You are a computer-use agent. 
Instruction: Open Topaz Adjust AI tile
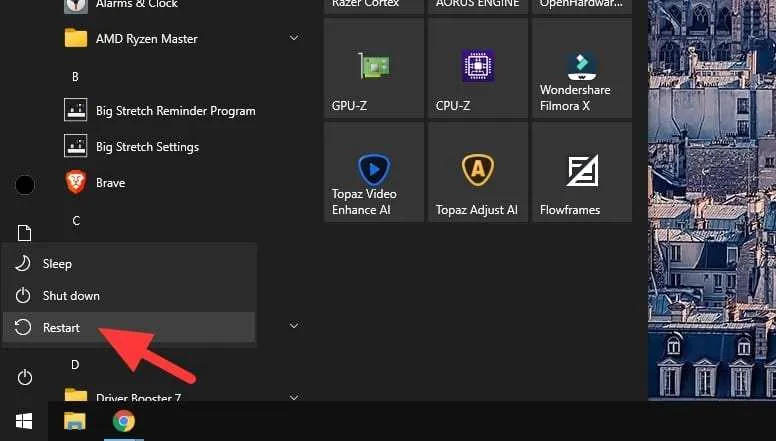[478, 172]
